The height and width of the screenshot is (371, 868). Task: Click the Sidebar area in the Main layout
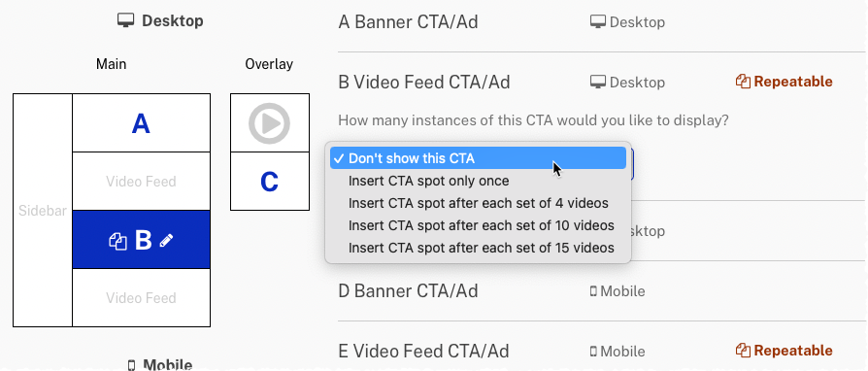coord(43,211)
